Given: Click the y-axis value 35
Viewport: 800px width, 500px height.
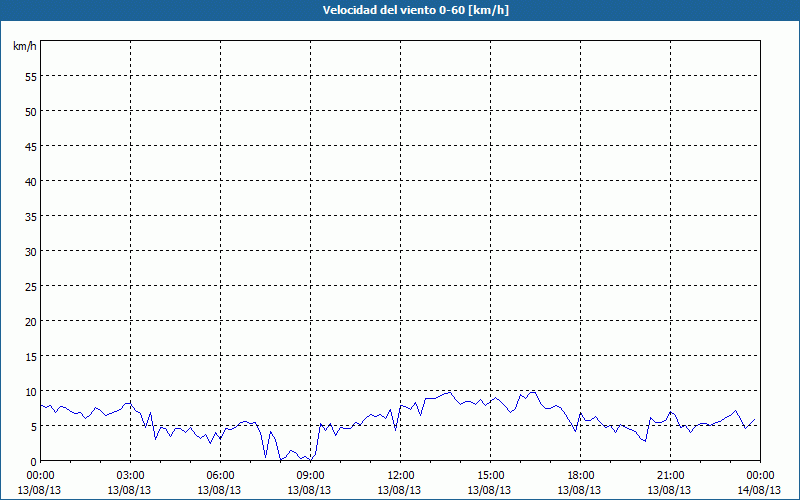Looking at the screenshot, I should click(31, 216).
